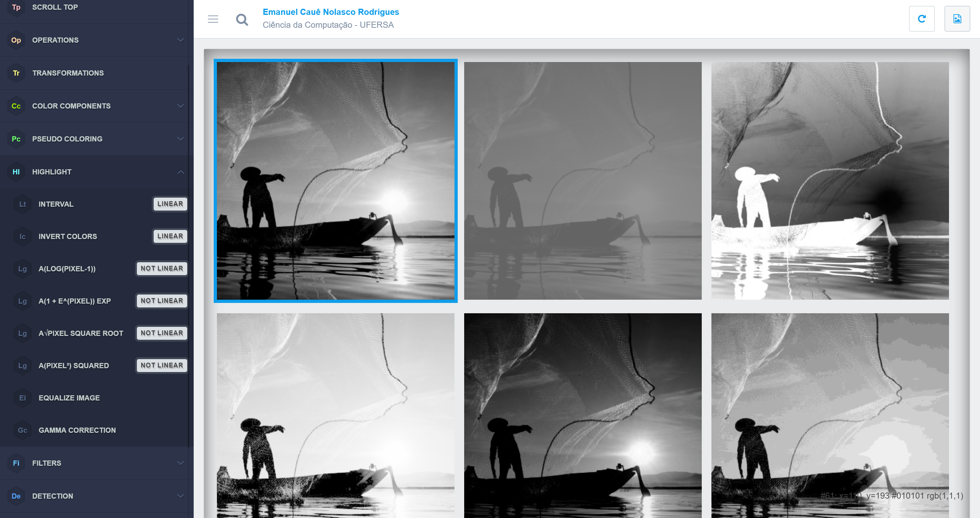
Task: Open the image file upload button
Action: 957,19
